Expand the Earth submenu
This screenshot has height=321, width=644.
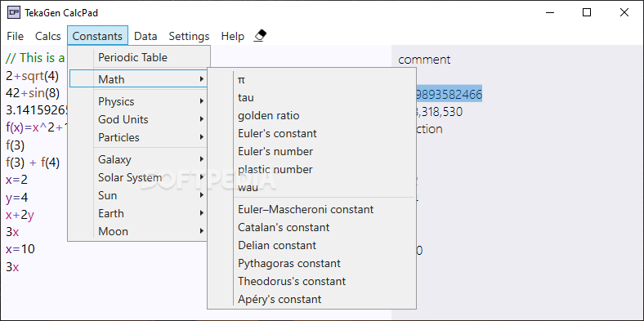139,213
